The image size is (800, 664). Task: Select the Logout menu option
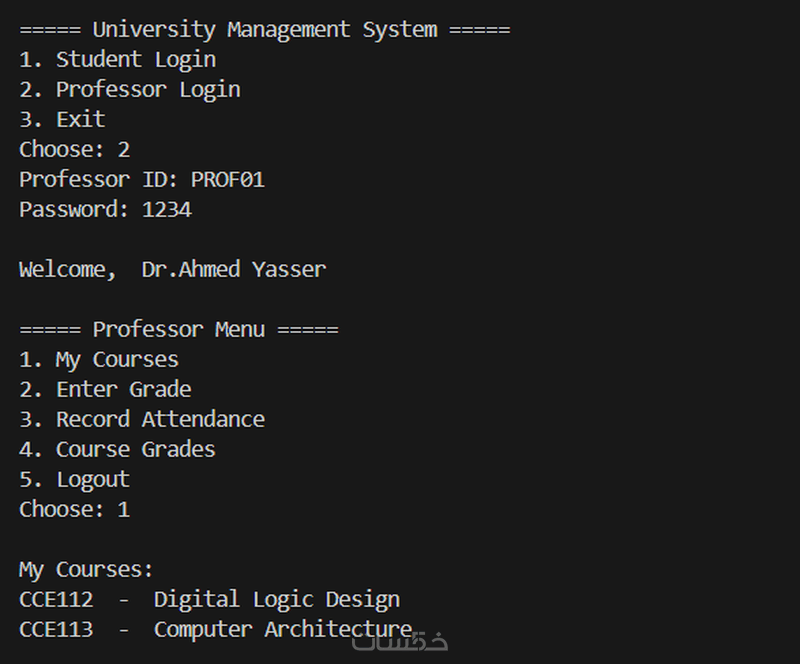[74, 480]
